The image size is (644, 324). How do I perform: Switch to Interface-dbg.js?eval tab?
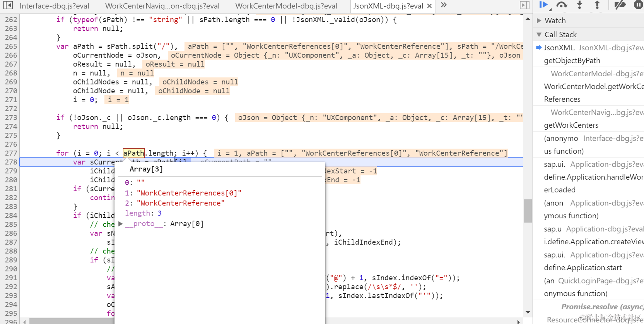[55, 6]
